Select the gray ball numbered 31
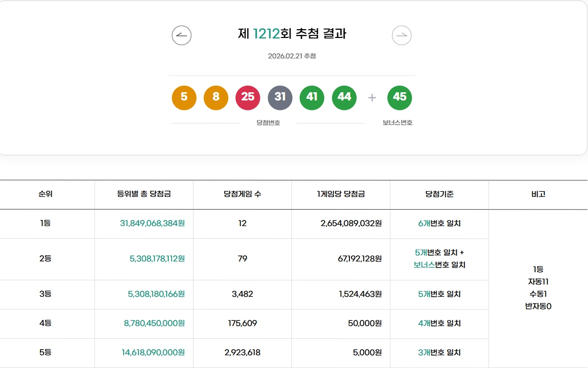Viewport: 588px width, 368px height. (280, 97)
